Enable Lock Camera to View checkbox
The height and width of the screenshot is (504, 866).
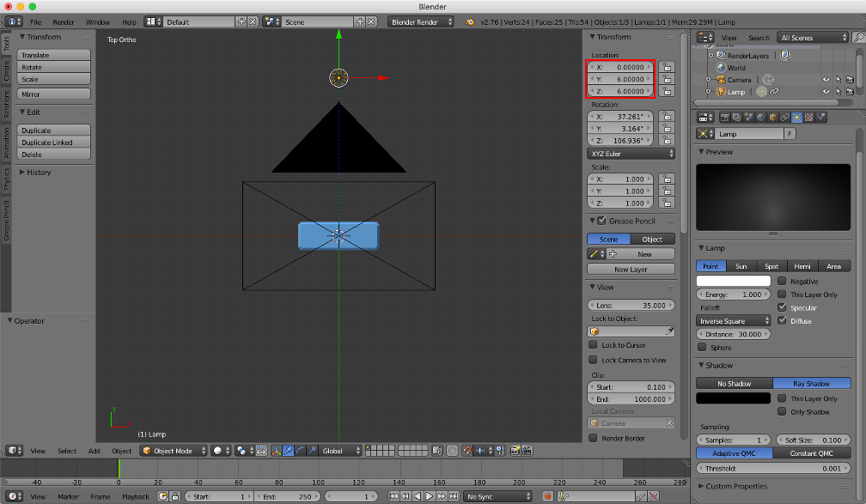point(593,360)
